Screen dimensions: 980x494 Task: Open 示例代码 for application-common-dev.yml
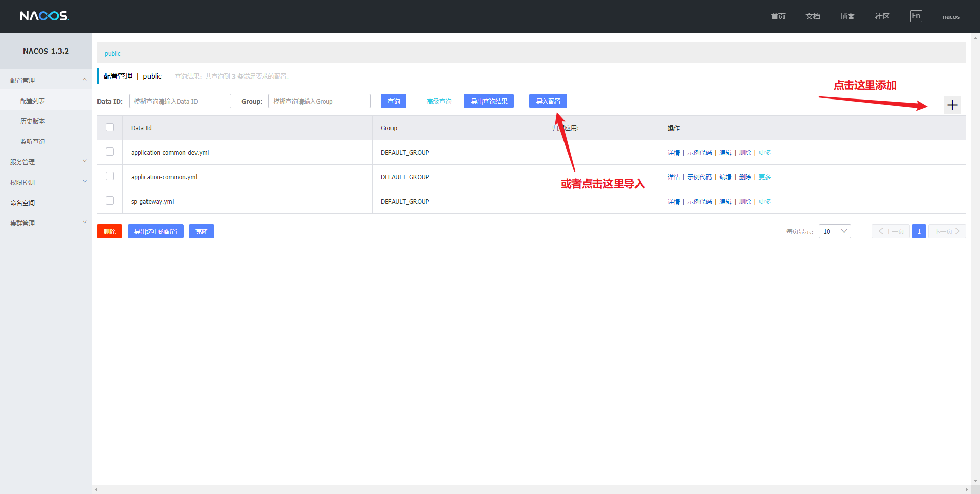pyautogui.click(x=699, y=153)
